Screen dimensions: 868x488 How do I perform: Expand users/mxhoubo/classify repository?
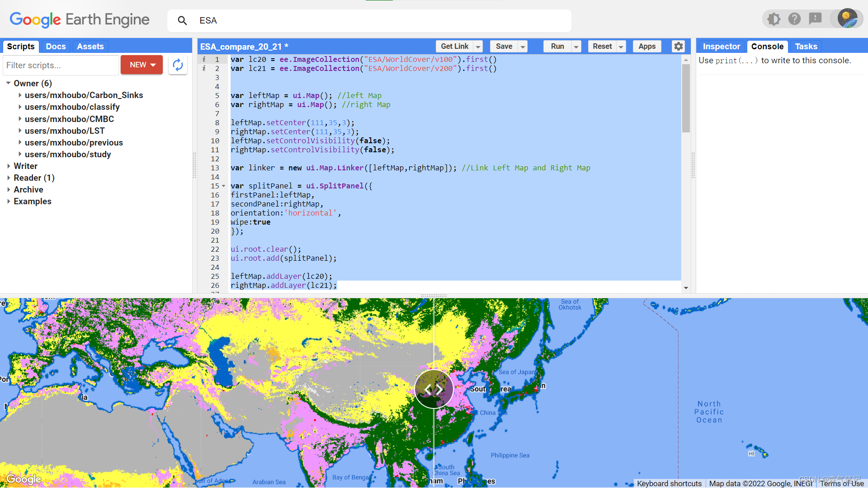pyautogui.click(x=20, y=107)
